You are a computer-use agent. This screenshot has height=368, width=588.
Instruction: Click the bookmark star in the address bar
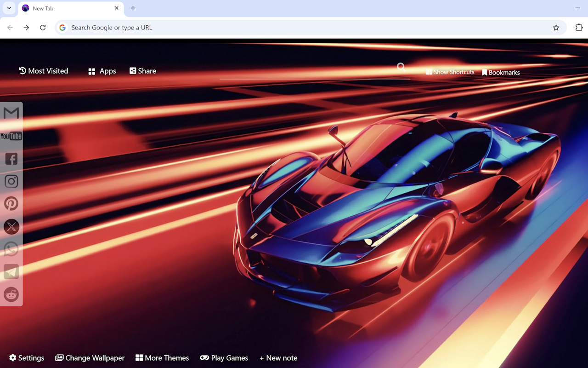pos(556,28)
